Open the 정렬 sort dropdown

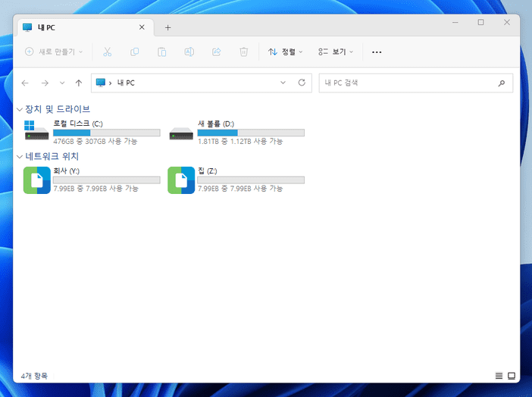pyautogui.click(x=286, y=52)
